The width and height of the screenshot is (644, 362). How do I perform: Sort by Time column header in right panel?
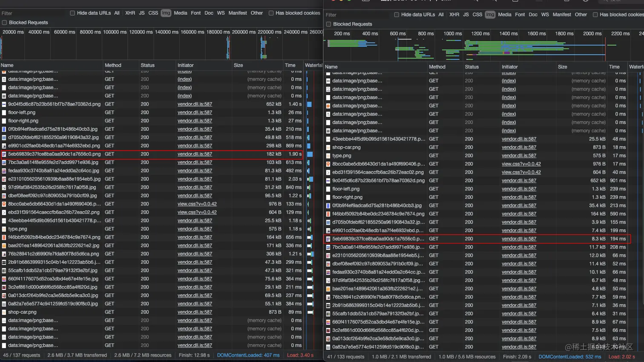(614, 67)
